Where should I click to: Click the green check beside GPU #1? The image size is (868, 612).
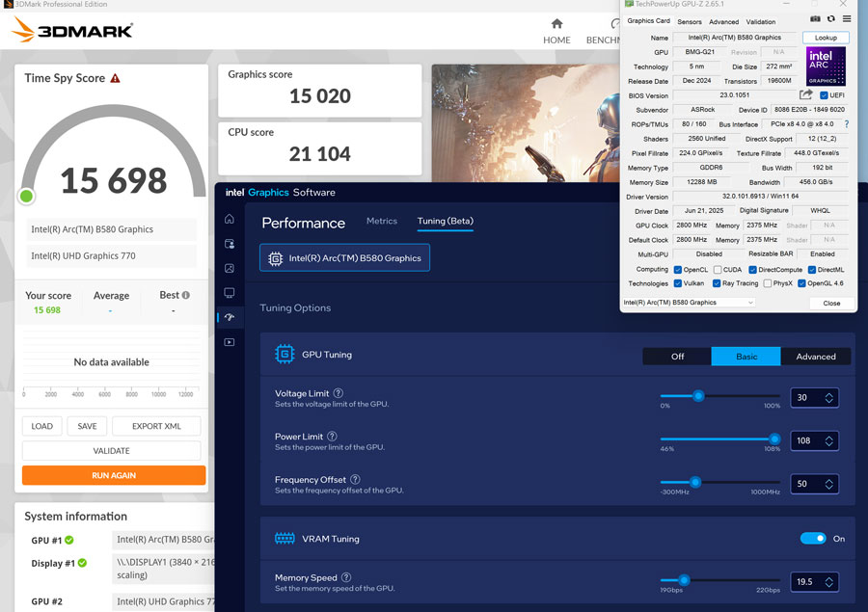tap(69, 540)
